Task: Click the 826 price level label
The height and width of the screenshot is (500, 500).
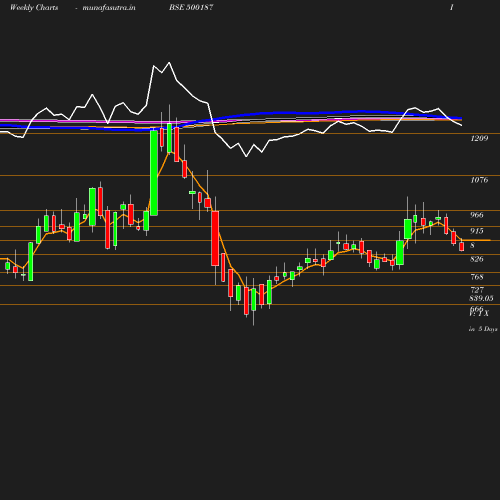Action: pyautogui.click(x=477, y=259)
